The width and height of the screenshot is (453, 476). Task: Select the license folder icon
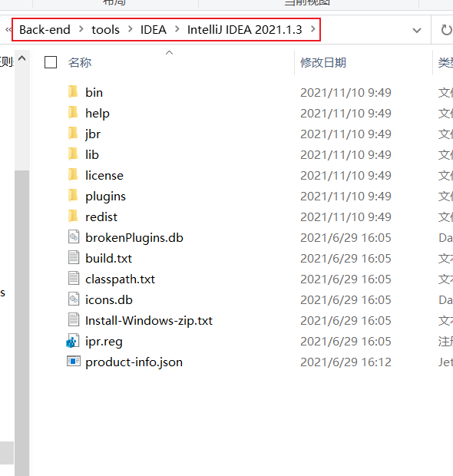73,175
